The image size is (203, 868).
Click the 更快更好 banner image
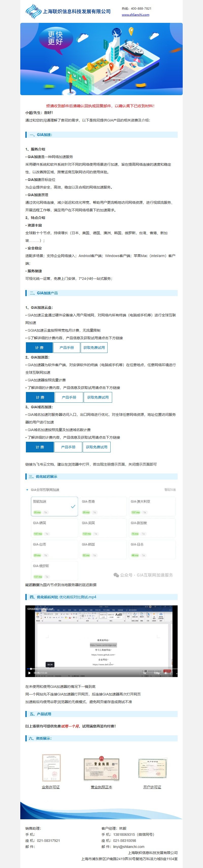tap(101, 59)
